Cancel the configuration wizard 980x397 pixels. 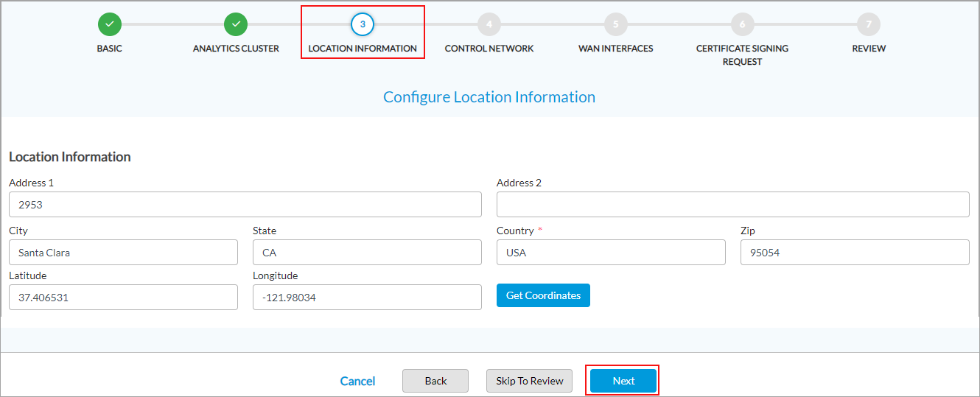coord(357,381)
